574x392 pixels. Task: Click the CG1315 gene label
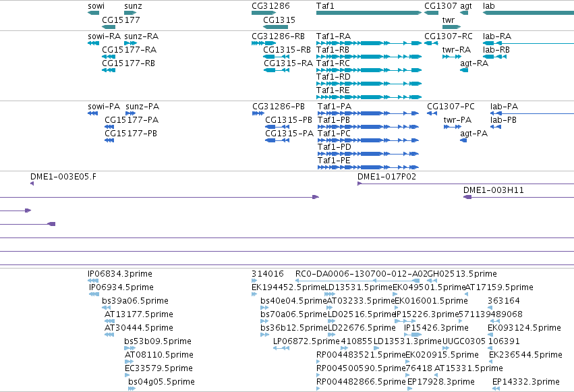click(279, 20)
